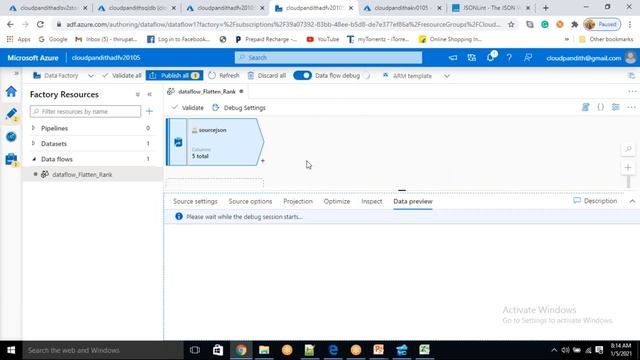Expand the Datasets tree node
The image size is (640, 360).
[x=33, y=143]
